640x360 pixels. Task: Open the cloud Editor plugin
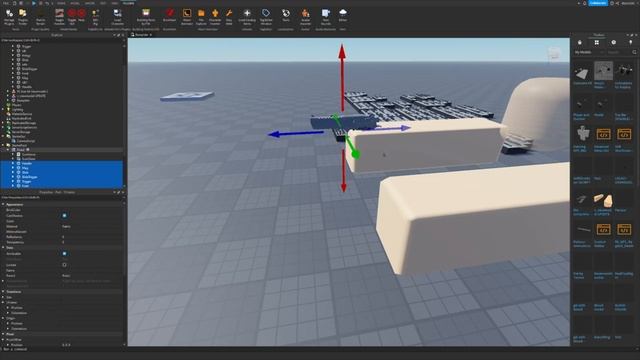click(x=343, y=16)
